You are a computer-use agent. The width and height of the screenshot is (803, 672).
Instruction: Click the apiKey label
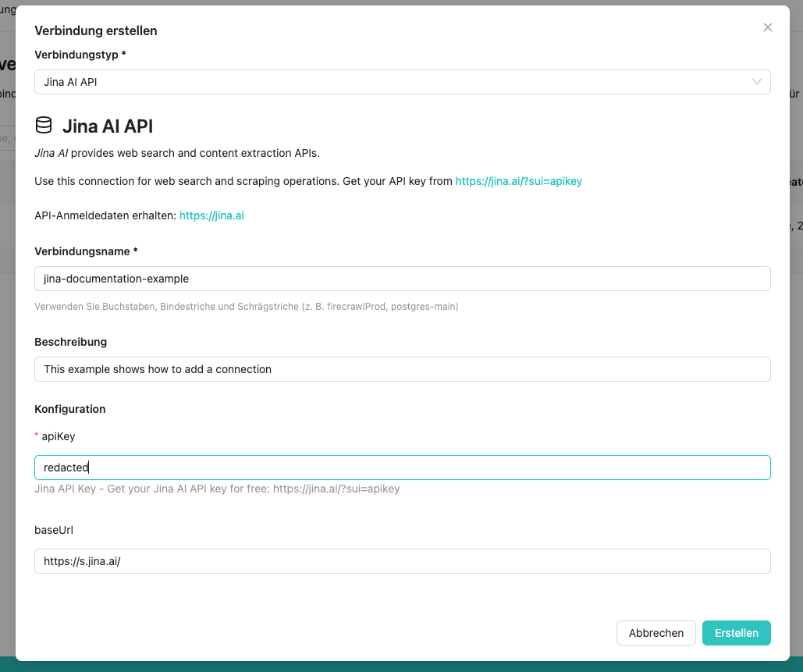coord(59,436)
